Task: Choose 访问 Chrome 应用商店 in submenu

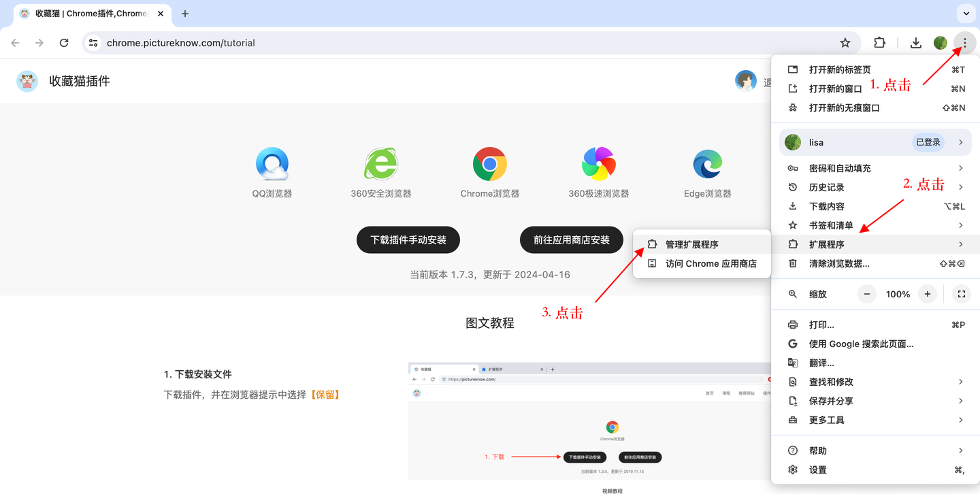Action: [702, 263]
